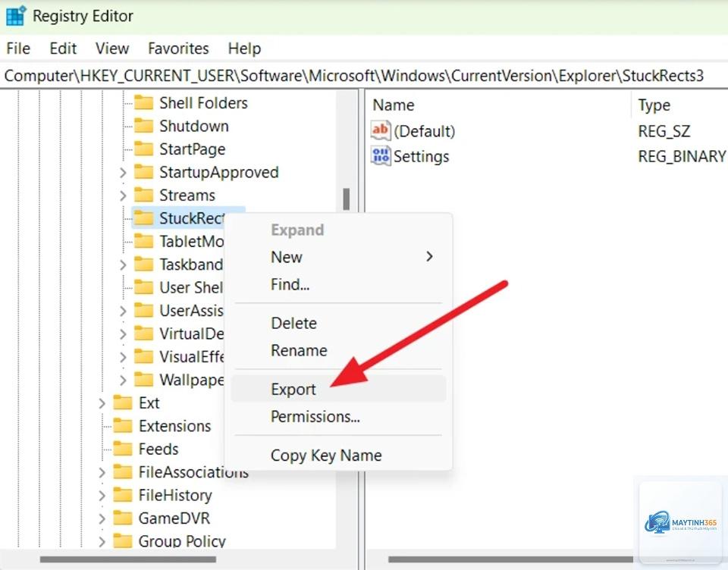
Task: Select the Shutdown key label
Action: pyautogui.click(x=194, y=126)
